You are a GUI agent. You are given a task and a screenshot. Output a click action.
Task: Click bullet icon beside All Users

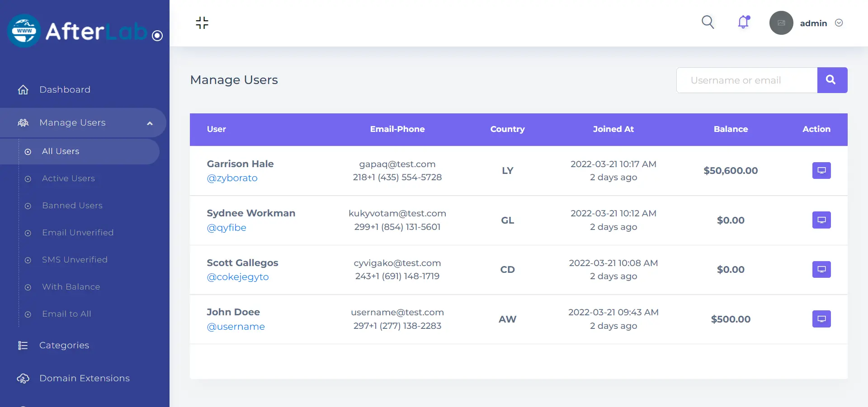point(28,152)
